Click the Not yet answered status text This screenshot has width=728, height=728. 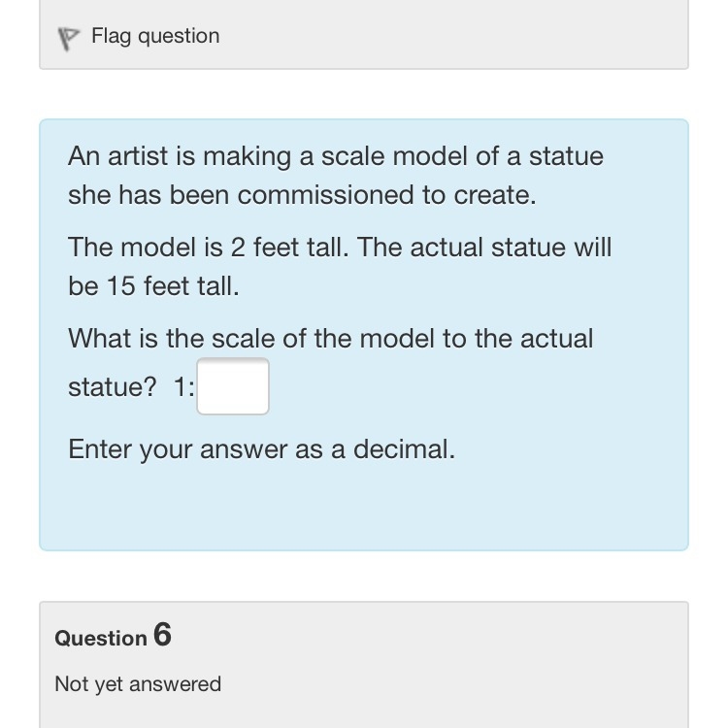[138, 684]
